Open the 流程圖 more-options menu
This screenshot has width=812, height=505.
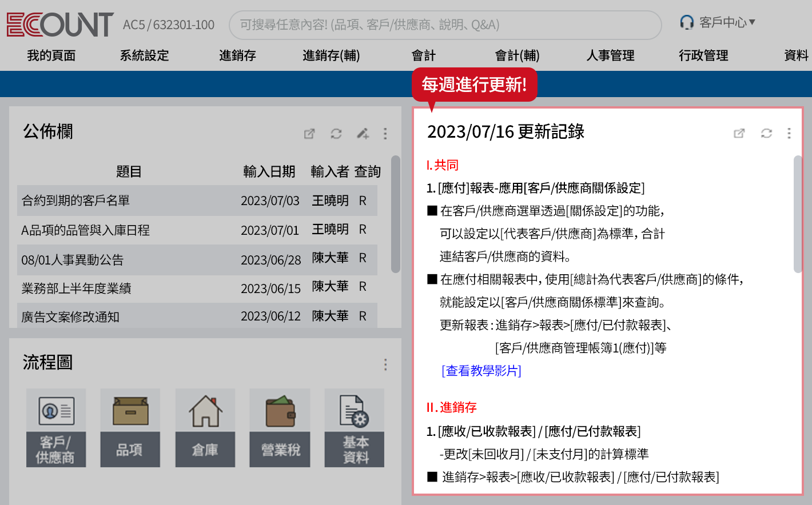pyautogui.click(x=385, y=364)
